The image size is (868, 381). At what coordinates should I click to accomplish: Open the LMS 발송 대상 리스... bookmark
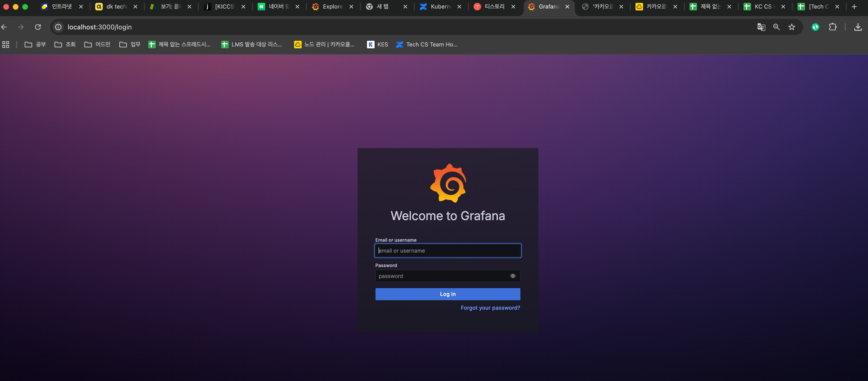(252, 45)
